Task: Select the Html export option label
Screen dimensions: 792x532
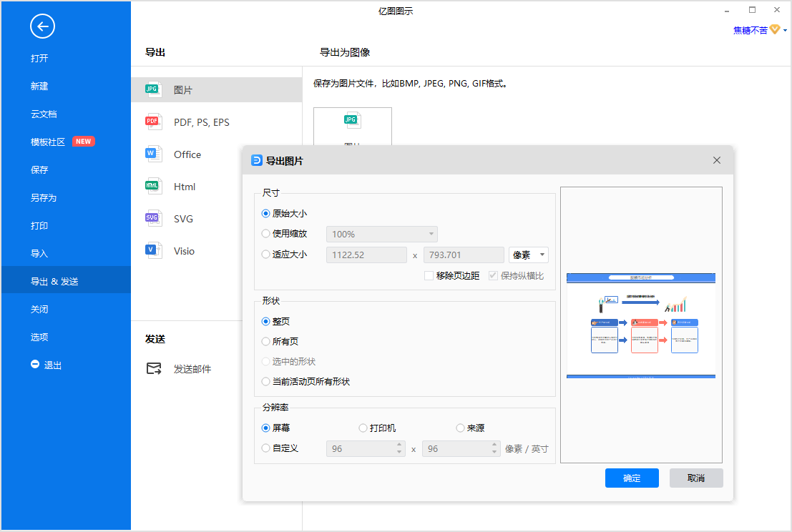Action: [185, 187]
